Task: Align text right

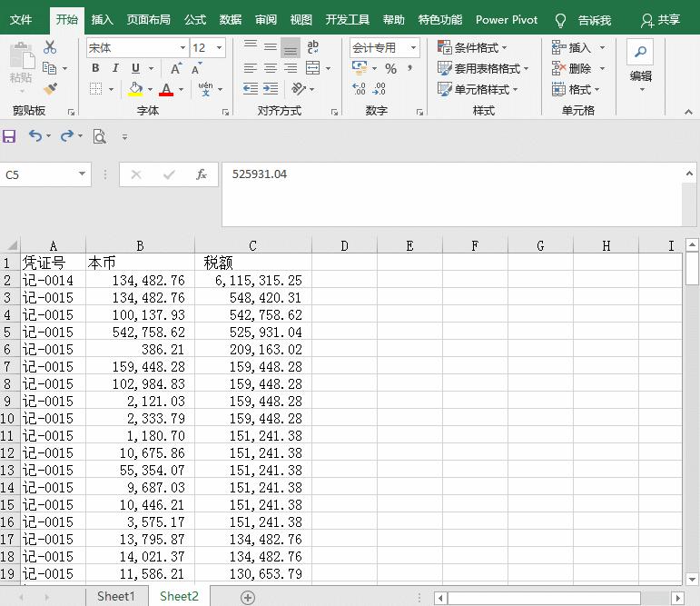Action: 291,68
